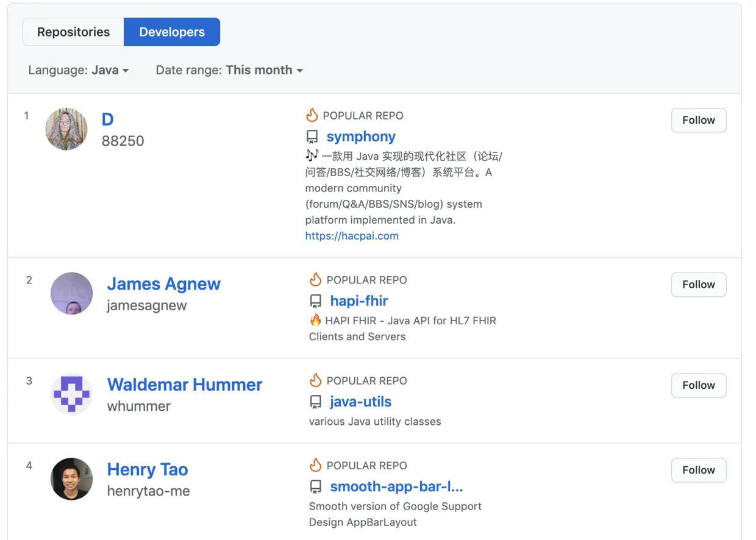This screenshot has width=756, height=540.
Task: Select the Developers tab
Action: pos(172,32)
